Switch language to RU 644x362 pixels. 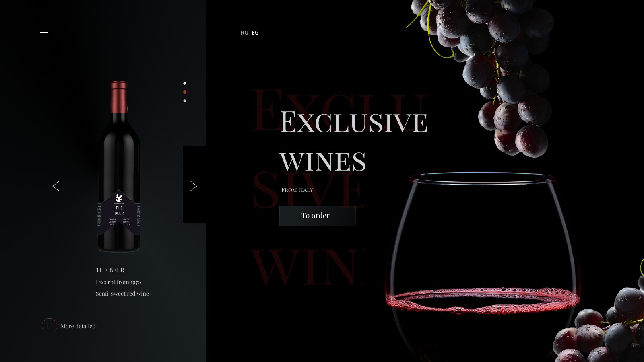point(245,33)
